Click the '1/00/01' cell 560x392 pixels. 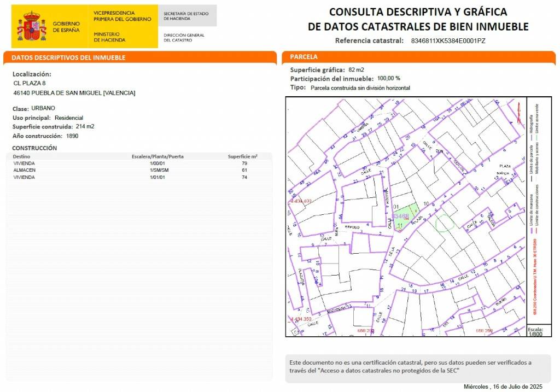157,163
